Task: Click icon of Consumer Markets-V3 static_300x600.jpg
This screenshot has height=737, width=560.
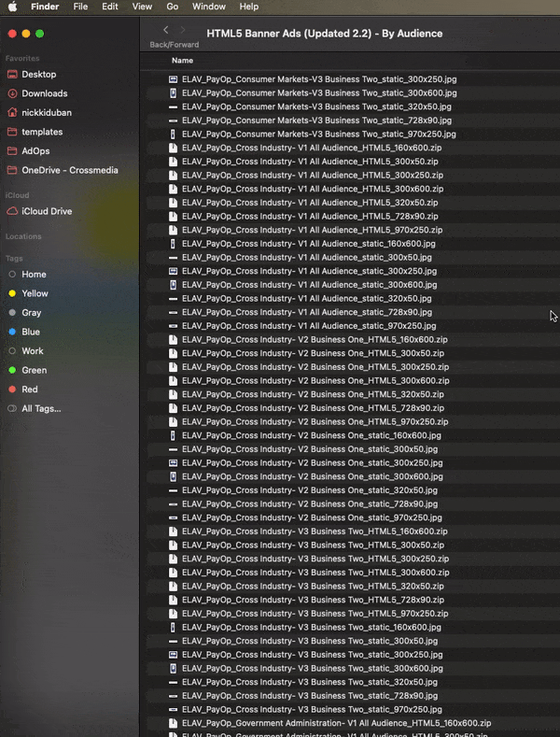Action: click(x=173, y=93)
